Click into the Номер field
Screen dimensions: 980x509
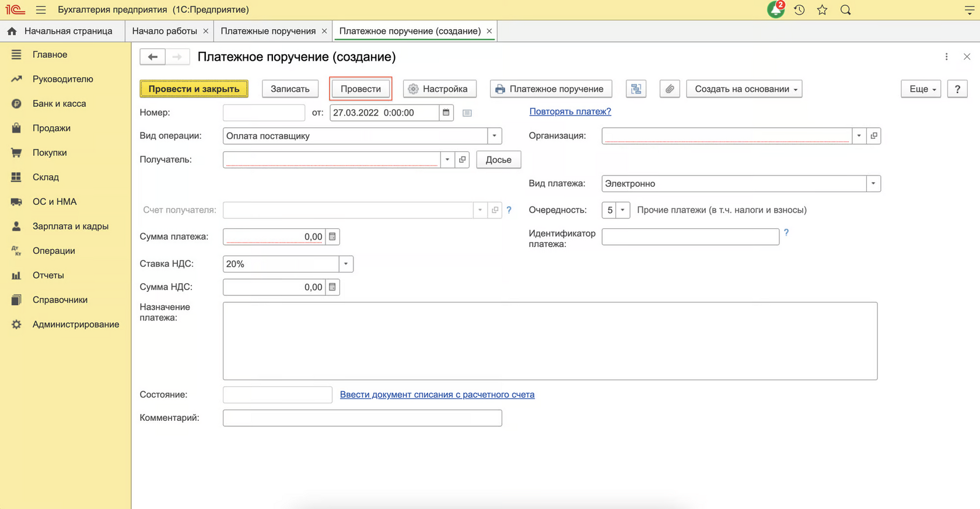(x=264, y=113)
